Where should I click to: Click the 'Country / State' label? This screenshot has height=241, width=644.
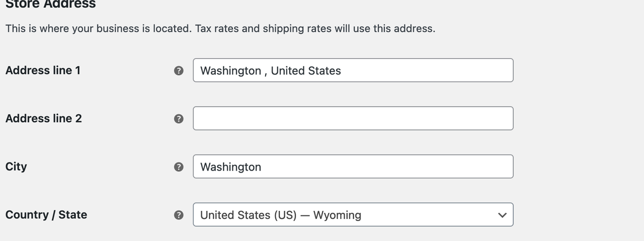(46, 215)
